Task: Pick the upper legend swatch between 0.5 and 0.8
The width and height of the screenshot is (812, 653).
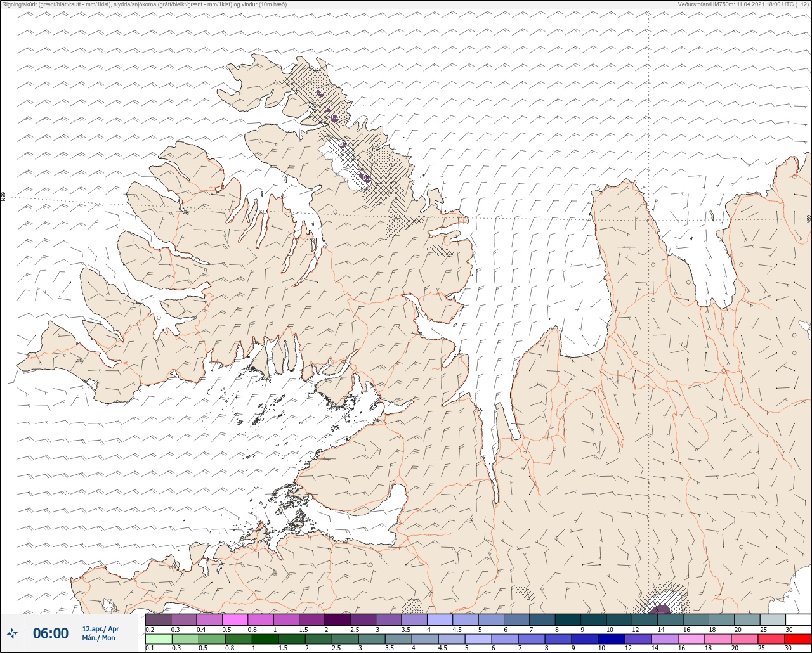Action: (x=235, y=619)
